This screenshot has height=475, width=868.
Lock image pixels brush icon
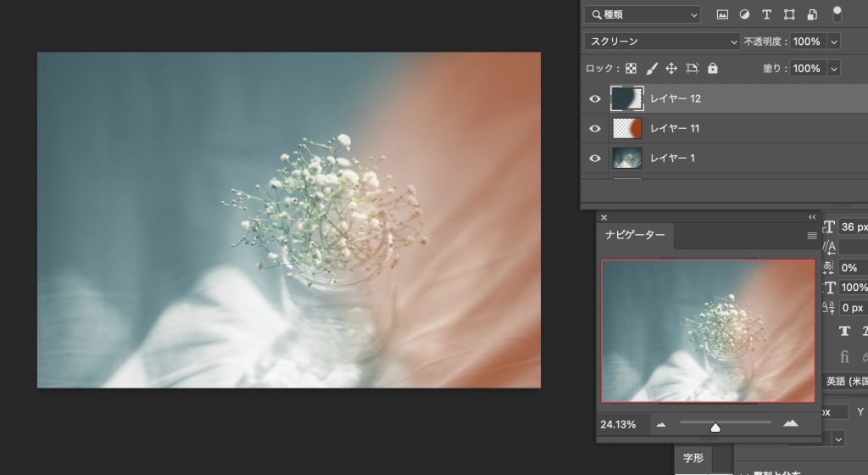click(652, 69)
